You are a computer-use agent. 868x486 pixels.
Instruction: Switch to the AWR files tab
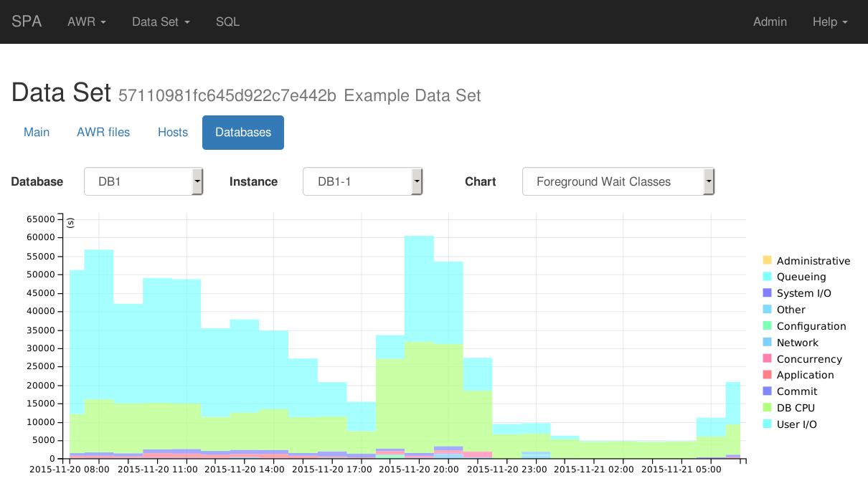pos(103,132)
